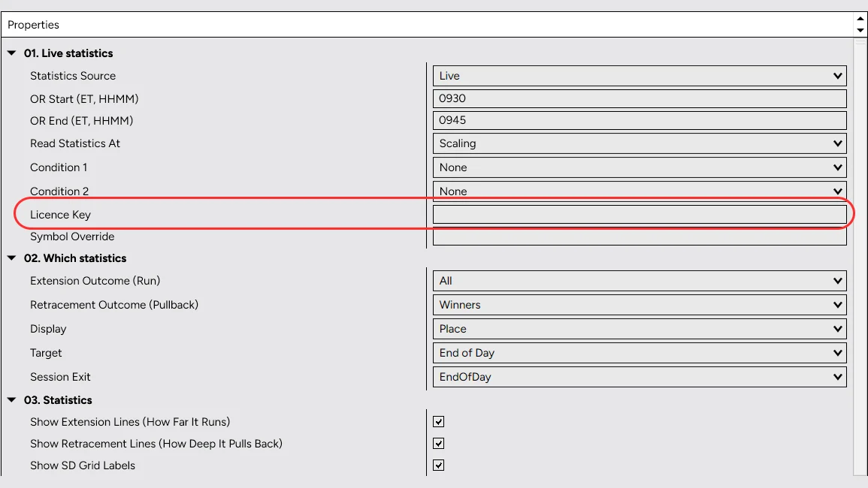Click the Display row label

click(x=48, y=329)
